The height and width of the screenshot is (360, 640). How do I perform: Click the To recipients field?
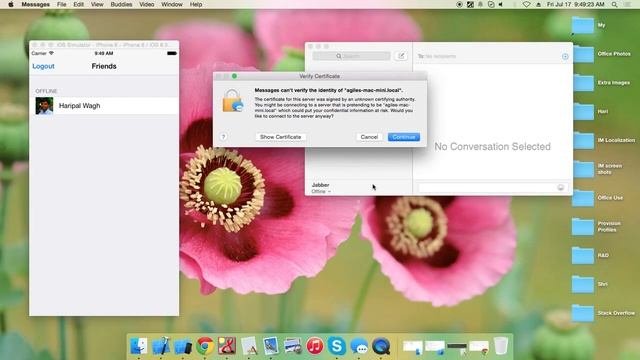pyautogui.click(x=489, y=56)
